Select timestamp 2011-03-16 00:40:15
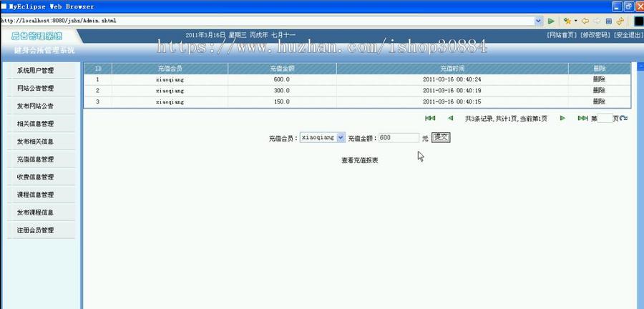 point(452,102)
